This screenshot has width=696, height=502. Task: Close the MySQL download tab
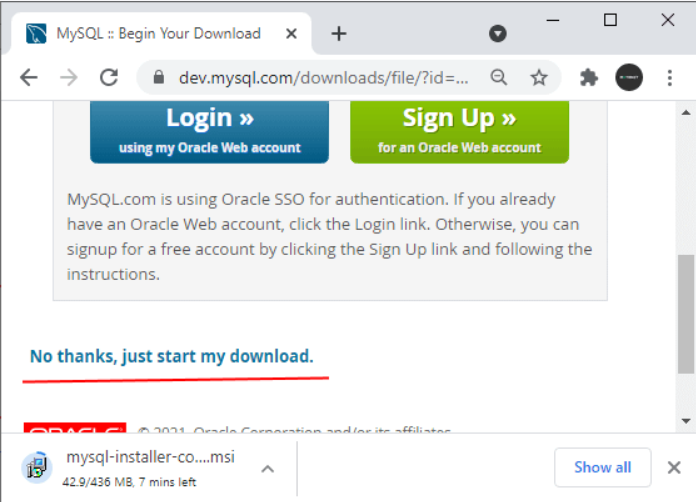tap(291, 34)
